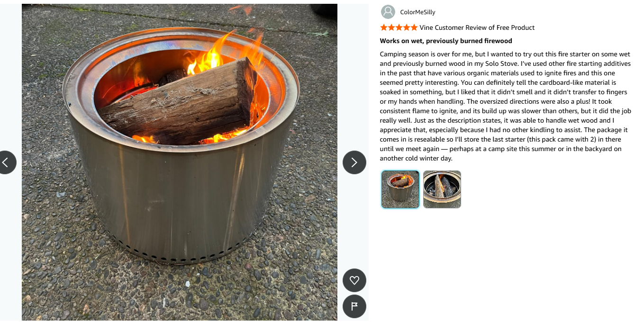644x322 pixels.
Task: Show the second thumbnail of charred logs
Action: [x=442, y=189]
